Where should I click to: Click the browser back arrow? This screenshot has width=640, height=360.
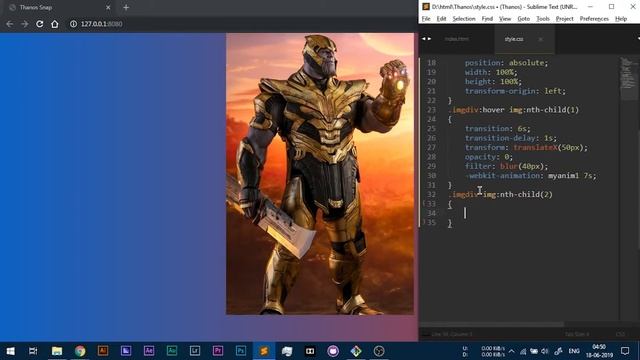(9, 24)
